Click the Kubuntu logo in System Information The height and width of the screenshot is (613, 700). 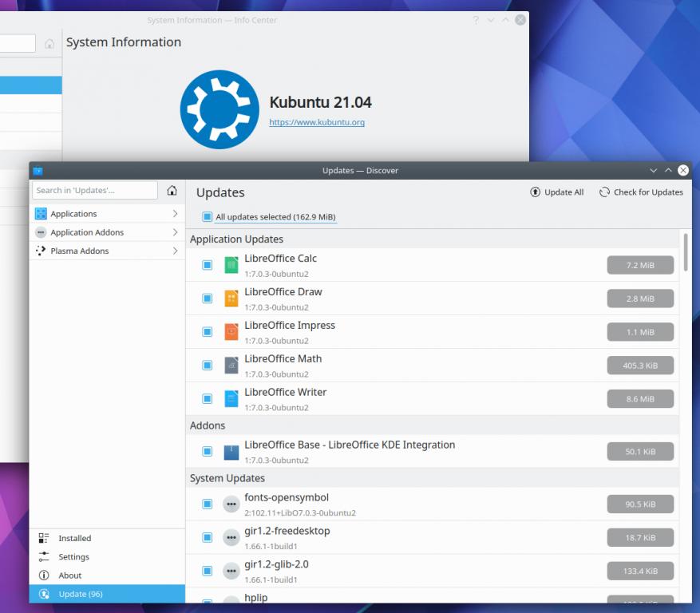[x=219, y=110]
